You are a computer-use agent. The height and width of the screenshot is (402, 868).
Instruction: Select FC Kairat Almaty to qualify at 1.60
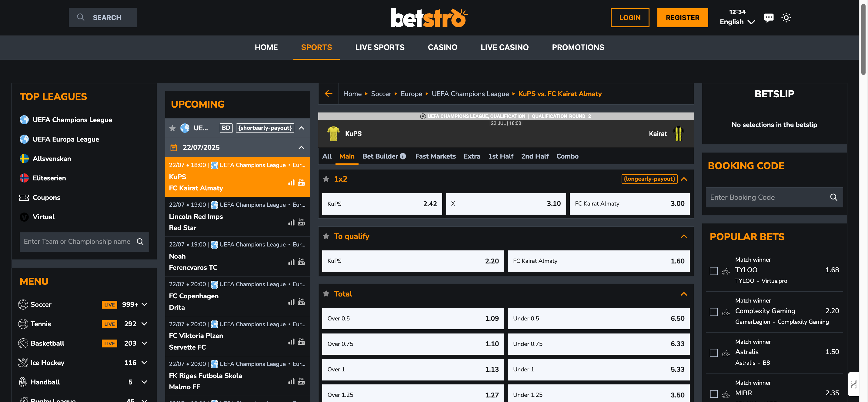[x=599, y=261]
